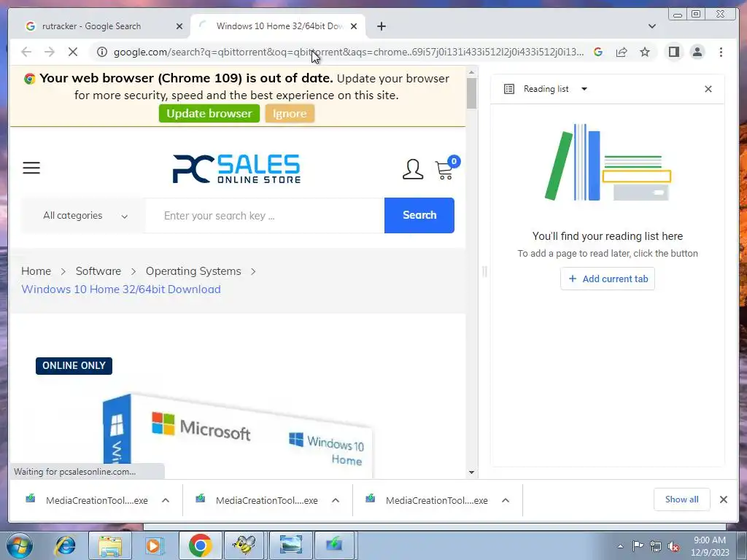The width and height of the screenshot is (747, 560).
Task: Close the downloads bar
Action: click(x=724, y=499)
